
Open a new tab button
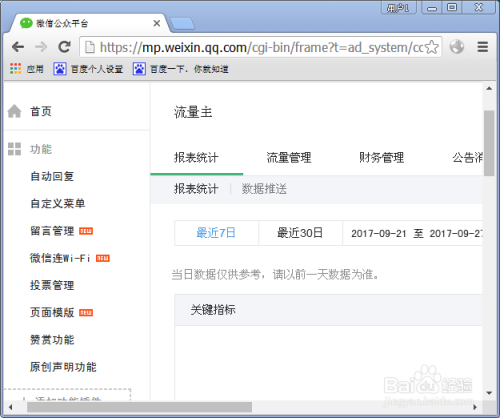pyautogui.click(x=182, y=24)
